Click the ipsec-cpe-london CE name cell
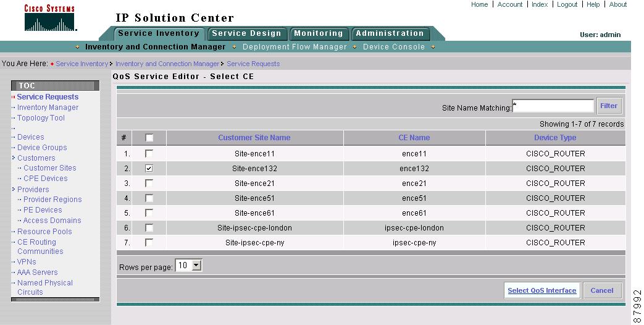The width and height of the screenshot is (644, 325). [414, 227]
